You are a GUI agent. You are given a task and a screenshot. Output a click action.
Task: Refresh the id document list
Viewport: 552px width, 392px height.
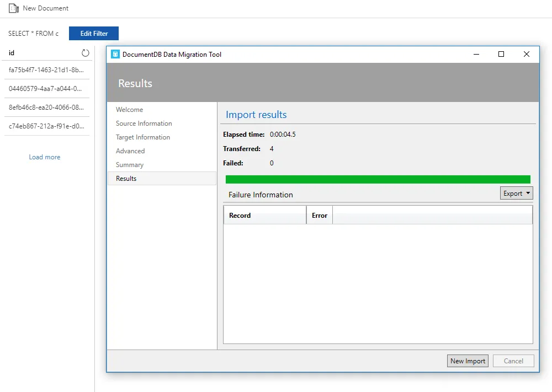[85, 53]
